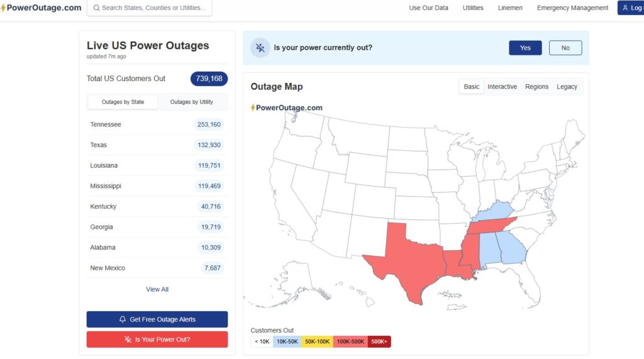Click the PowerOutage.com lightning logo
The image size is (644, 359).
(3, 8)
